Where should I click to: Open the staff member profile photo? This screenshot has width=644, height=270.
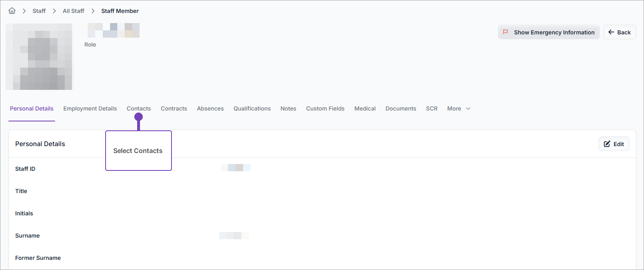pos(39,57)
